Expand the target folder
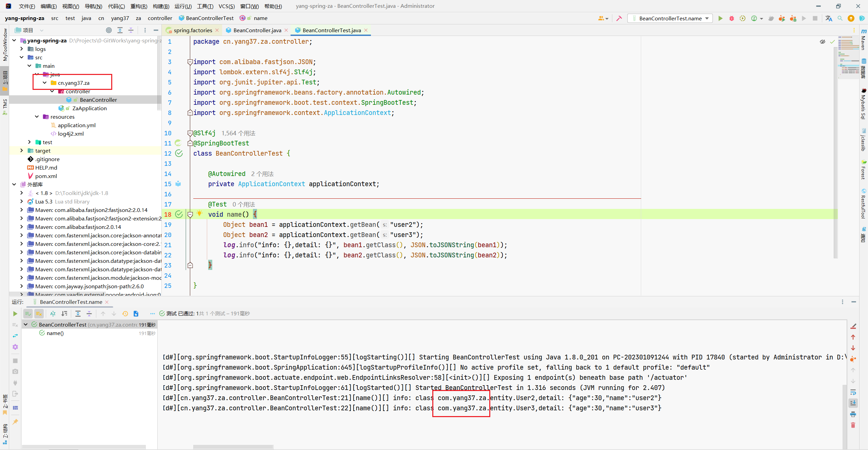The width and height of the screenshot is (868, 450). click(x=22, y=151)
